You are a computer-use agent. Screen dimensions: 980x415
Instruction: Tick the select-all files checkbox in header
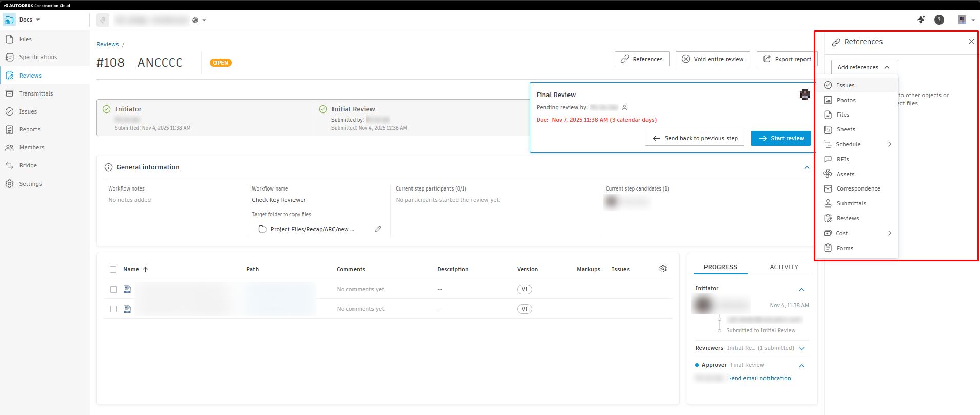113,269
